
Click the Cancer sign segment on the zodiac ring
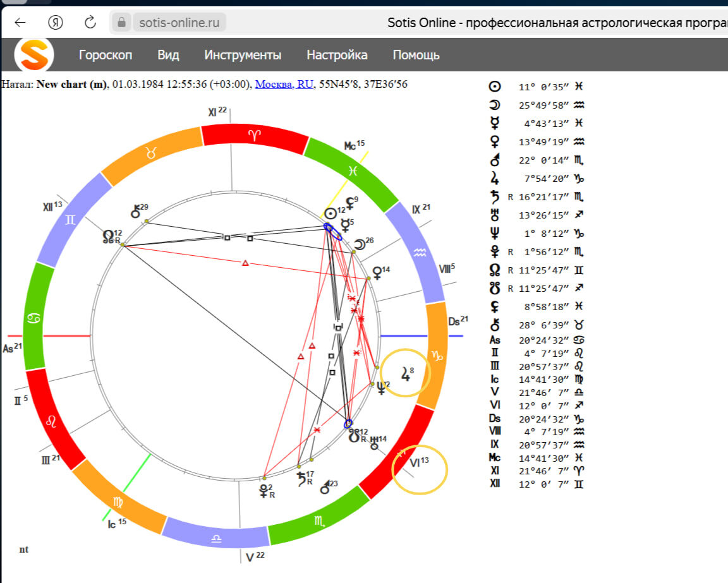tap(34, 318)
